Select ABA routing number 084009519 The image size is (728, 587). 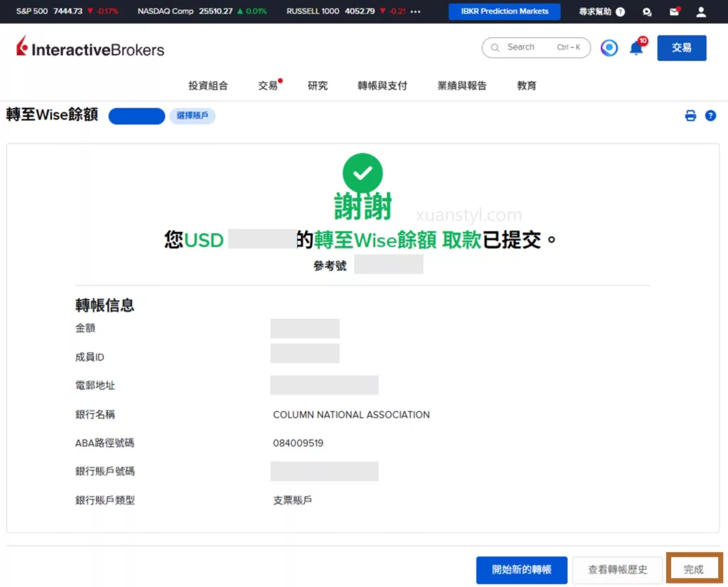tap(298, 443)
